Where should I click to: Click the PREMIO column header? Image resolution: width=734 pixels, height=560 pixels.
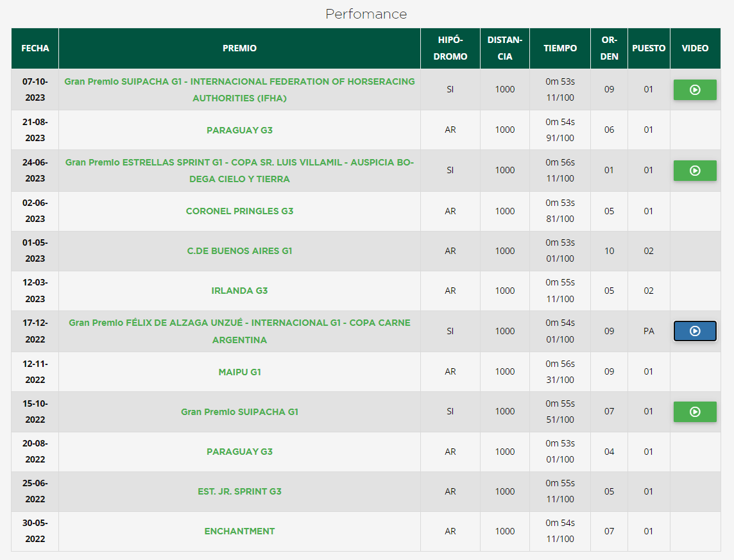[x=239, y=48]
